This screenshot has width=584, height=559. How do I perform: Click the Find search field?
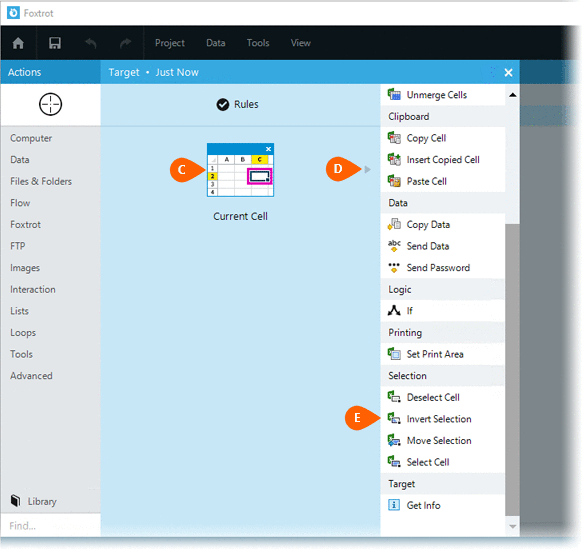click(51, 526)
